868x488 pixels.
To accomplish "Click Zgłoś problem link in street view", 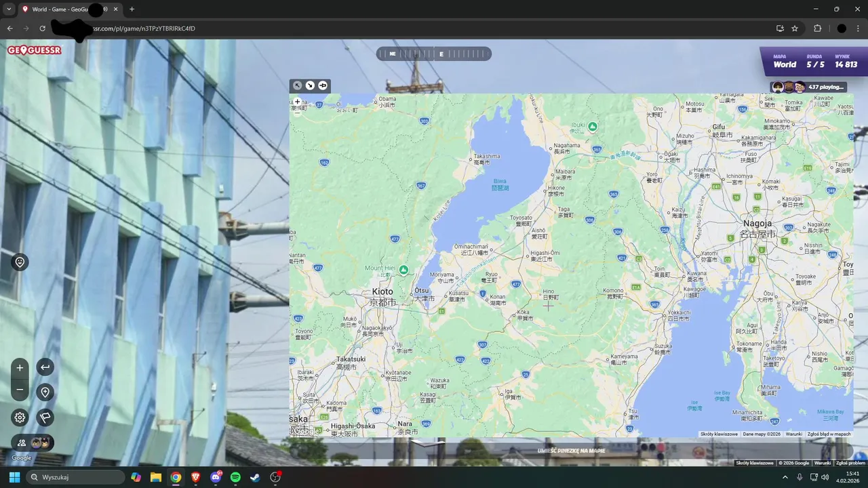I will 850,463.
